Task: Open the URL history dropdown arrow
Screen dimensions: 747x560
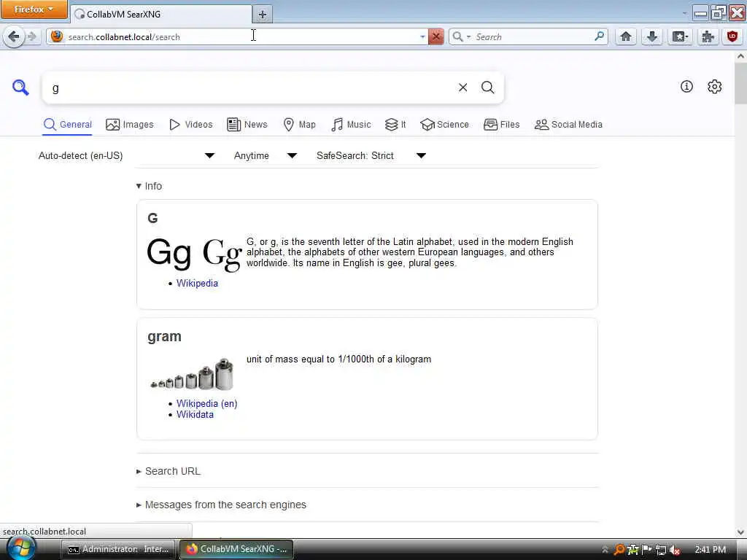Action: (x=422, y=36)
